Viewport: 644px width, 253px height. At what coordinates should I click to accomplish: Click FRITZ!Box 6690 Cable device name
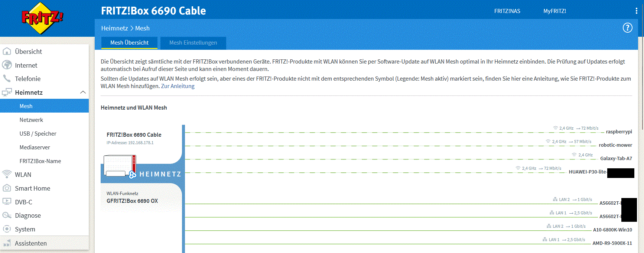(x=134, y=134)
